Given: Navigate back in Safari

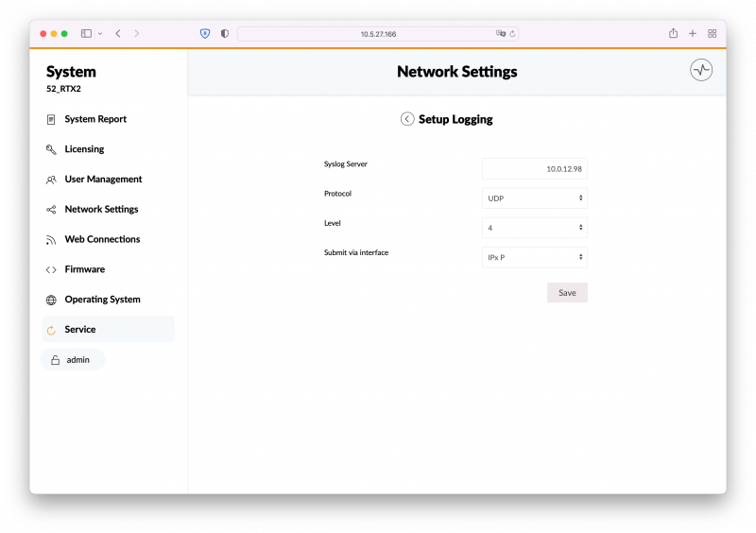Looking at the screenshot, I should [x=118, y=34].
